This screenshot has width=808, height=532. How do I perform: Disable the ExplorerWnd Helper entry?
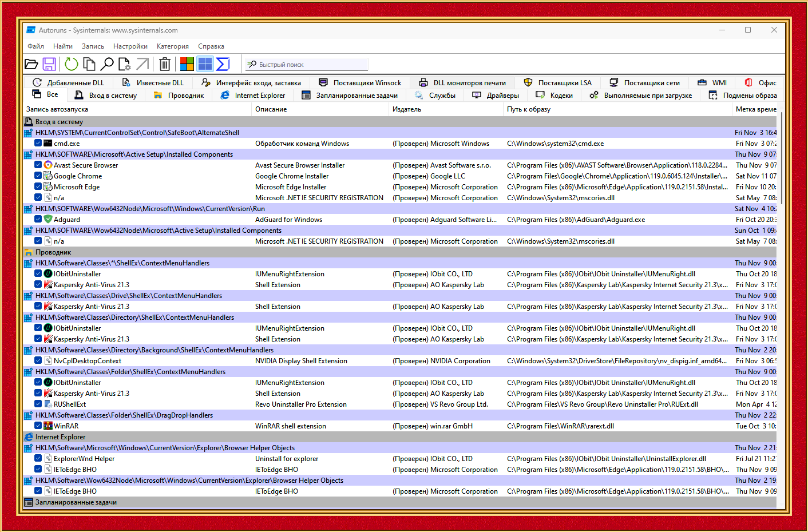[38, 458]
